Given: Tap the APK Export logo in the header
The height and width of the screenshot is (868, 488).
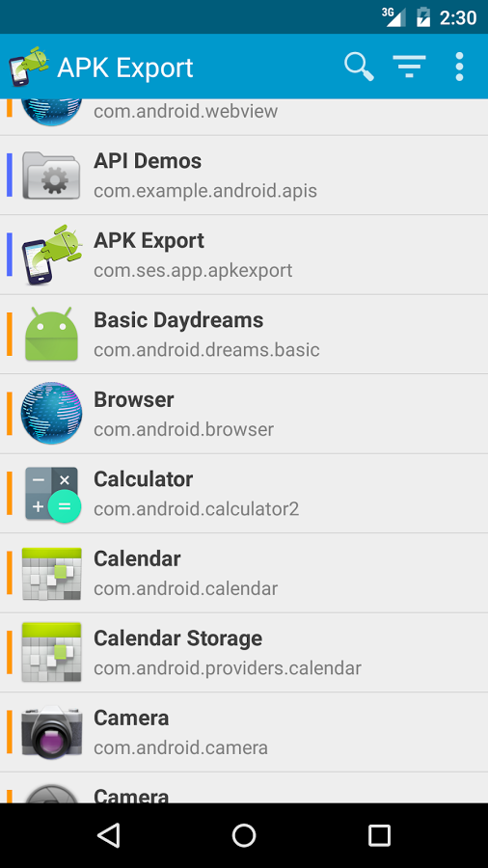Looking at the screenshot, I should [29, 67].
